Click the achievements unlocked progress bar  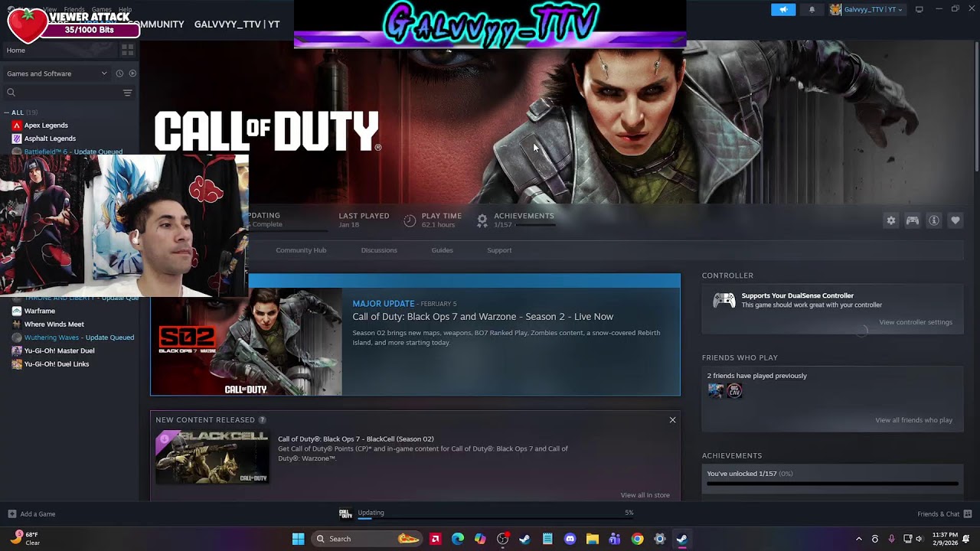(x=832, y=484)
